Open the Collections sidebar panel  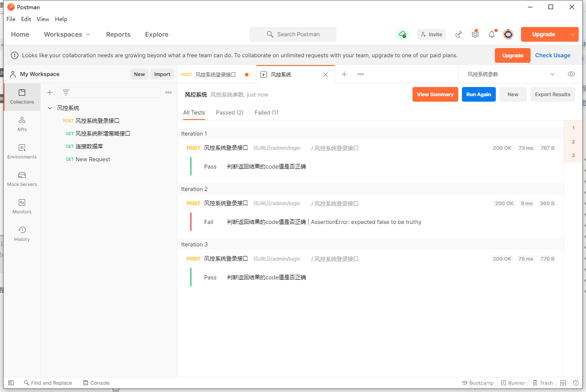pos(22,97)
